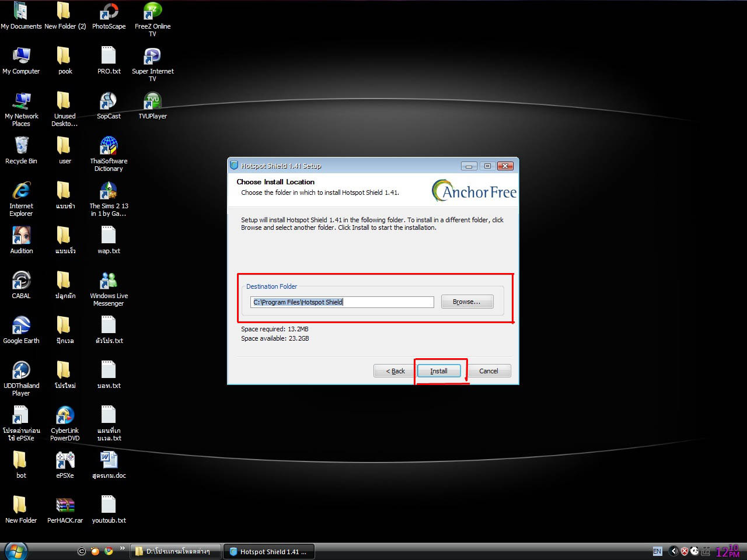The width and height of the screenshot is (747, 560).
Task: Launch Chrome from the Quick Launch bar
Action: pos(109,551)
